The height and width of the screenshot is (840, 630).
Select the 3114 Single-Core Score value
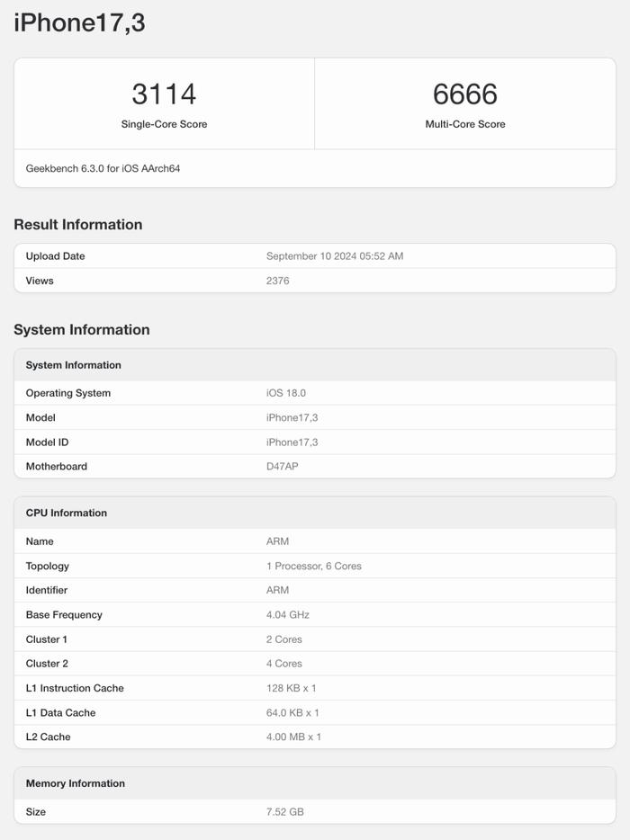pyautogui.click(x=164, y=94)
